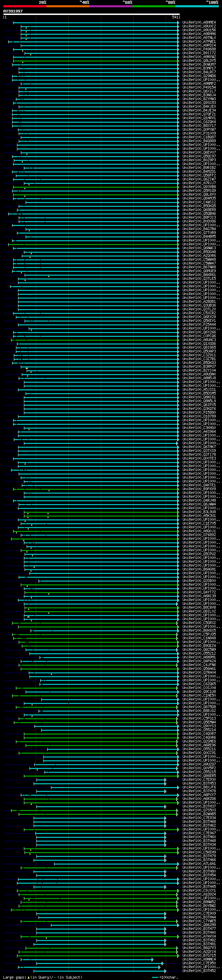
Task: Select the UniRef100_B6K6X5 label
Action: coord(199,630)
